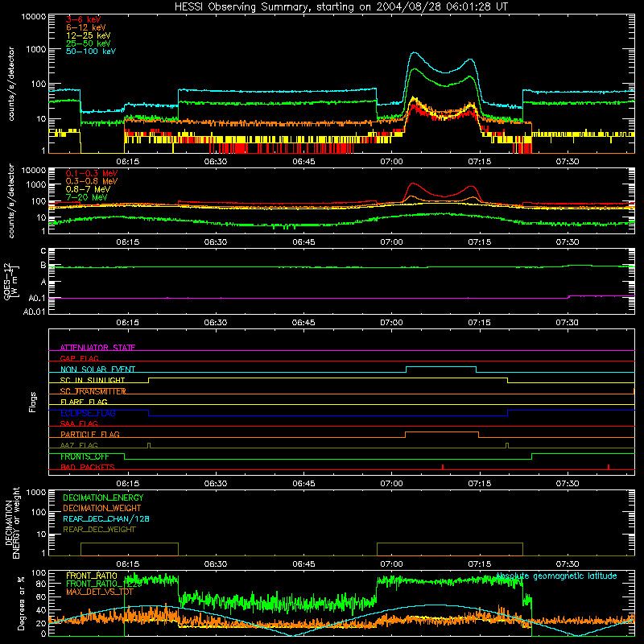This screenshot has width=644, height=644.
Task: Select the yellow 12-25 keV legend label
Action: [x=88, y=35]
